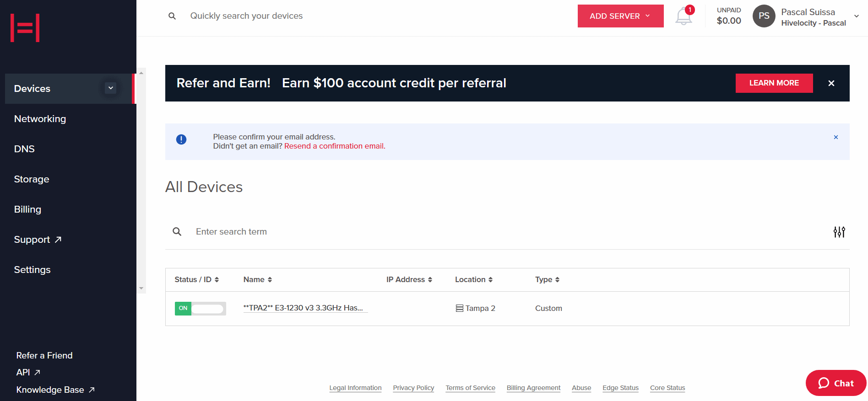
Task: Expand the Pascal Suissa account menu
Action: [857, 16]
